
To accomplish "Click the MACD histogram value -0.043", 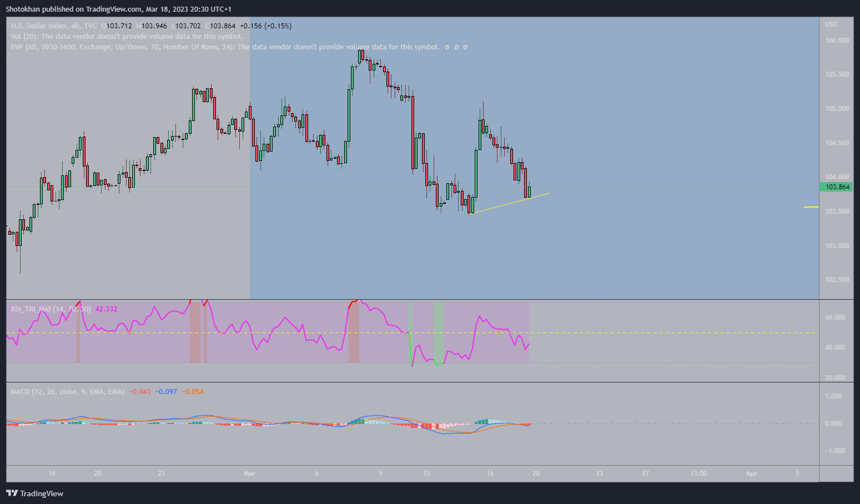I will point(140,392).
